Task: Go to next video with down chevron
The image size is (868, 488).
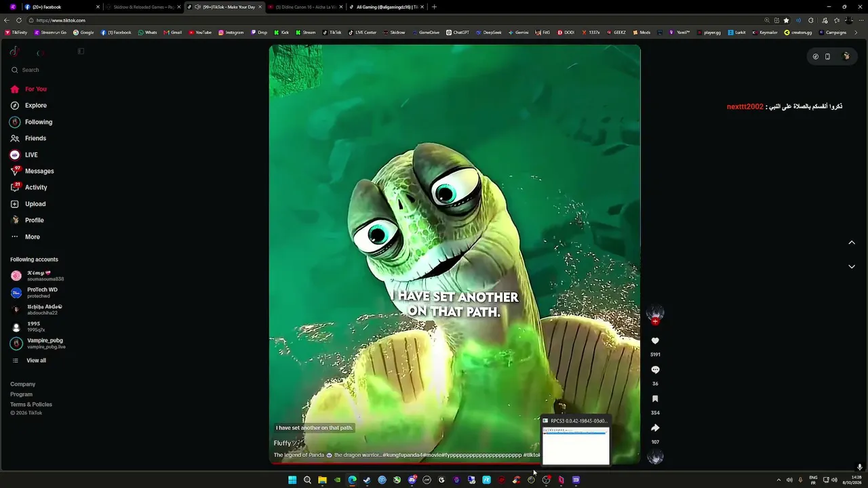Action: [x=852, y=266]
